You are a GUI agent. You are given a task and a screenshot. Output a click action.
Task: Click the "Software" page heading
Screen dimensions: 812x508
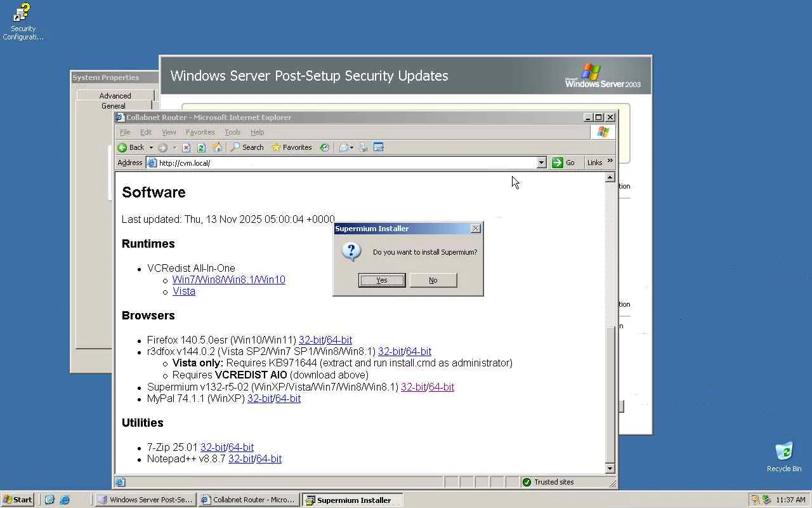[x=154, y=192]
